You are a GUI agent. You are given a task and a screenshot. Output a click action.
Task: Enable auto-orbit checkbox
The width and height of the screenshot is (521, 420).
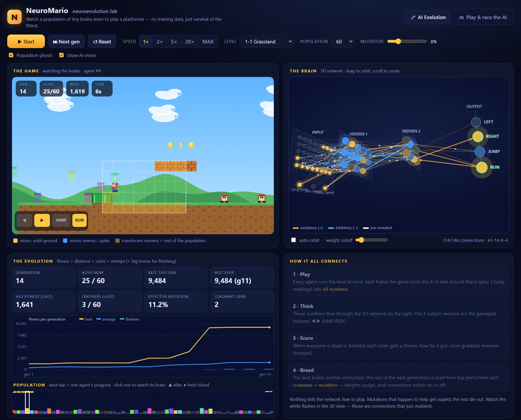point(293,240)
